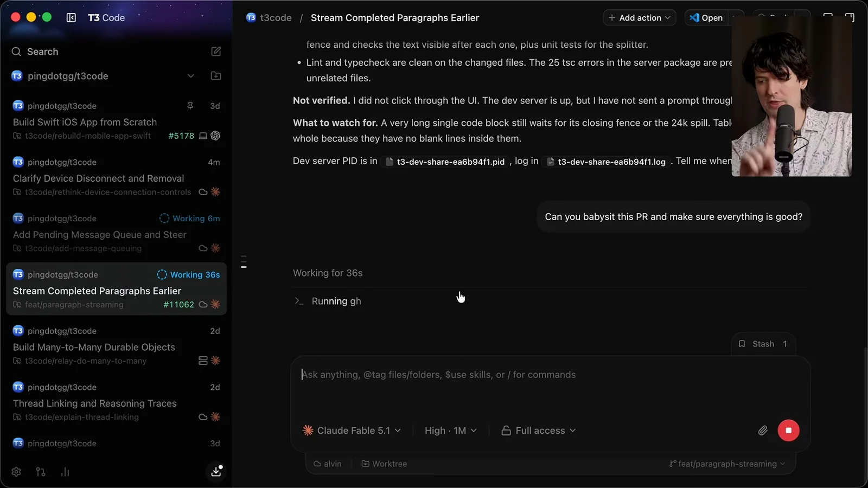Open the settings gear in sidebar footer
The height and width of the screenshot is (488, 868).
click(x=16, y=472)
